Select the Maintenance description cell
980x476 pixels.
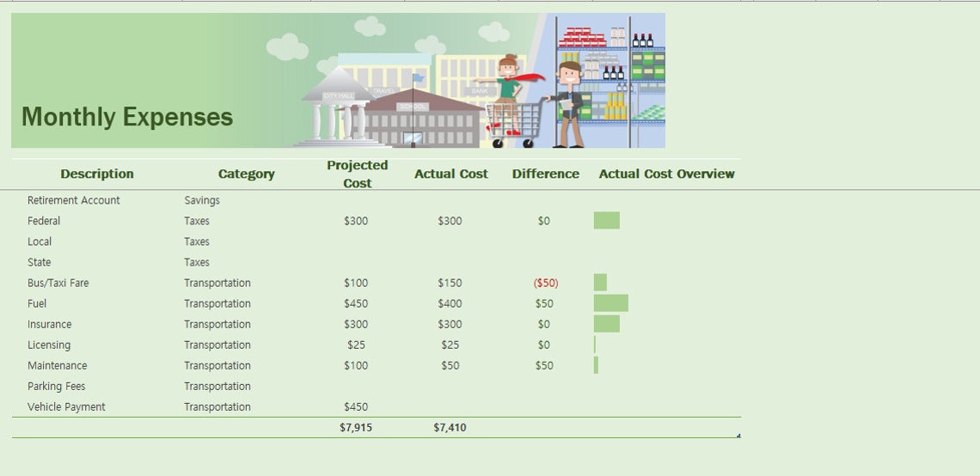(x=57, y=365)
